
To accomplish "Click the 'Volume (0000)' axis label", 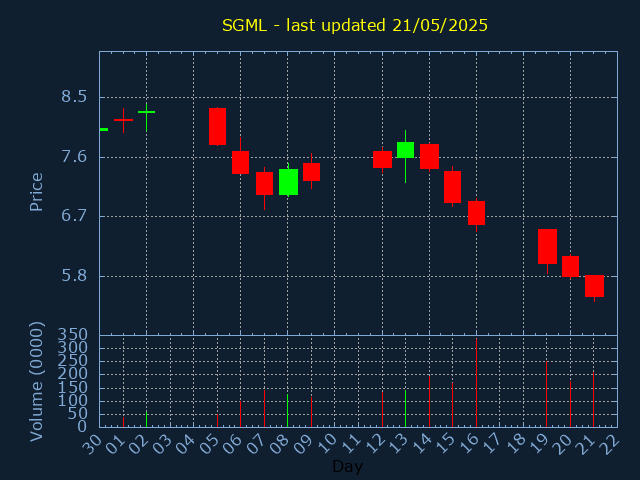I will (36, 382).
